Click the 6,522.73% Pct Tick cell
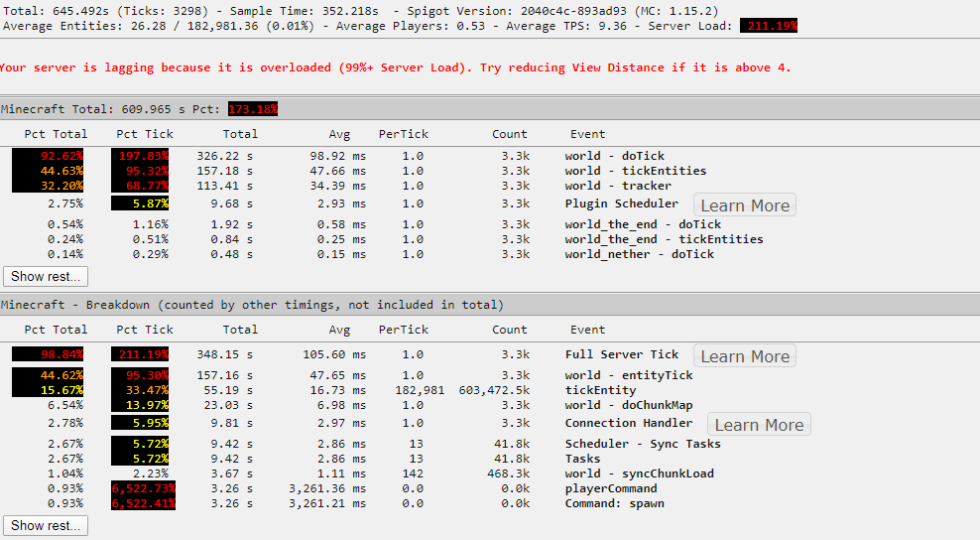Image resolution: width=980 pixels, height=540 pixels. pos(143,488)
